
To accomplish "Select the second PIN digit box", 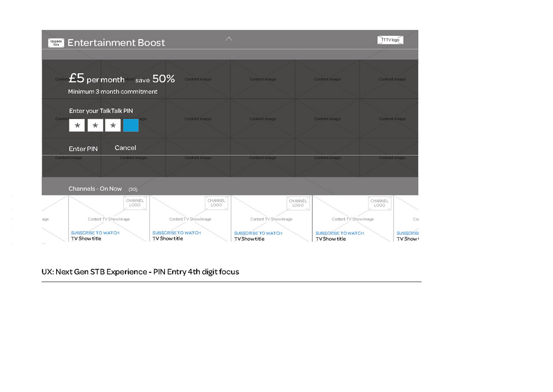I will click(95, 125).
